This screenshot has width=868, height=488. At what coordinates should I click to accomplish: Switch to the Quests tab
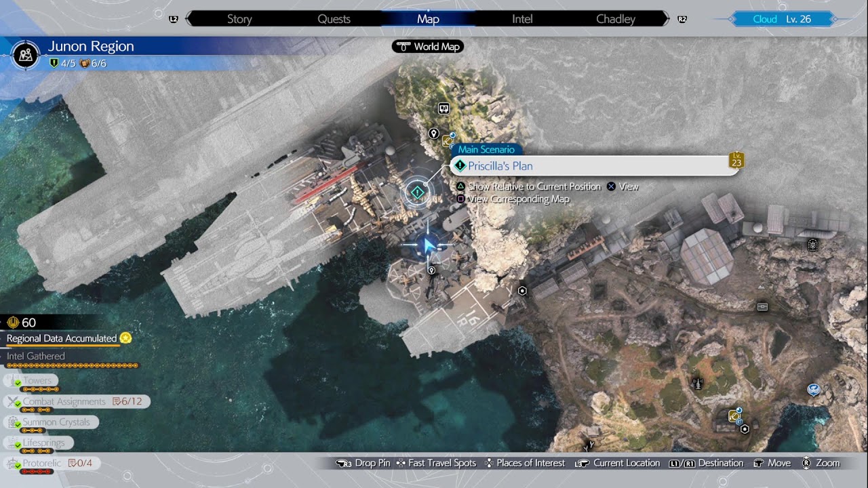click(334, 19)
